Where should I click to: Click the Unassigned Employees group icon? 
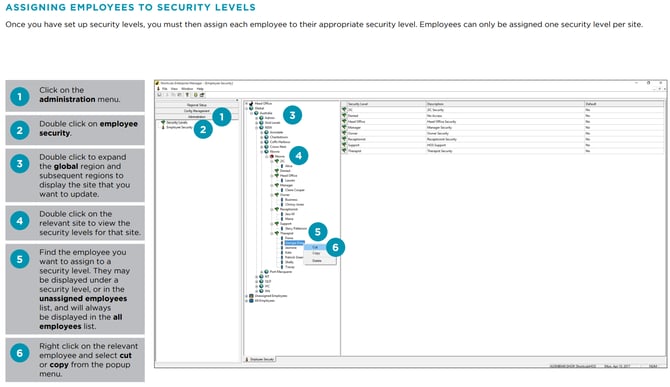pyautogui.click(x=251, y=296)
